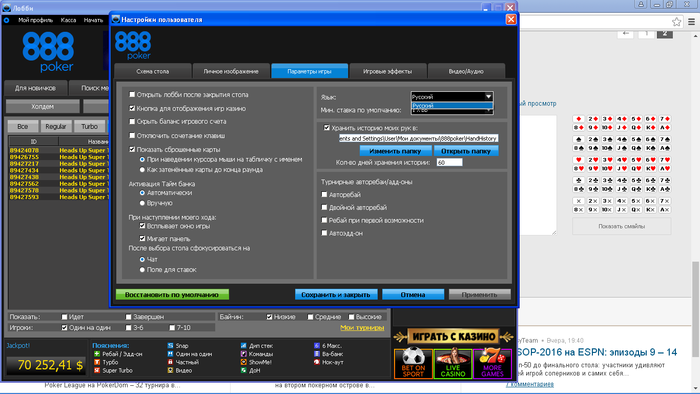Open the 'Схема стола' tab
Viewport: 700px width, 394px height.
pos(153,71)
